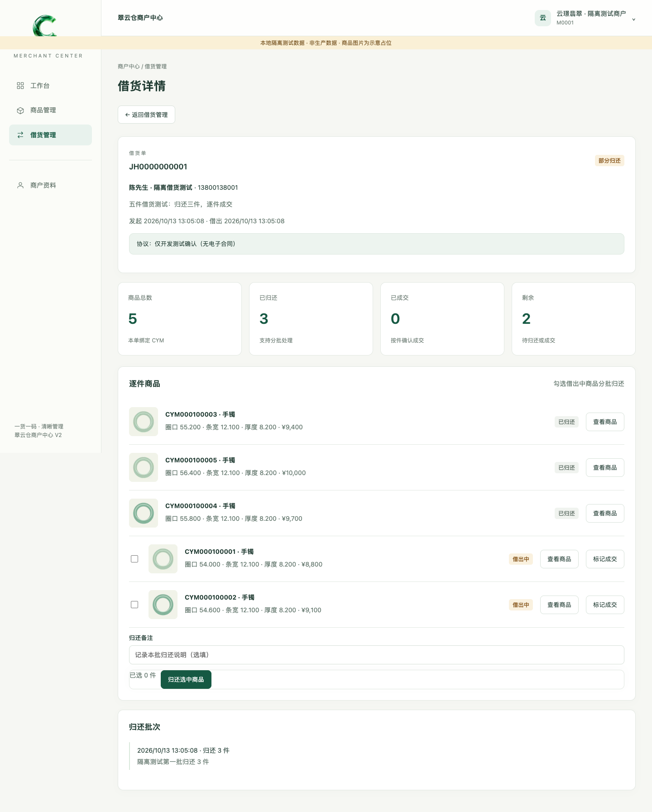View product for CYM000100005
The height and width of the screenshot is (812, 652).
pyautogui.click(x=605, y=467)
